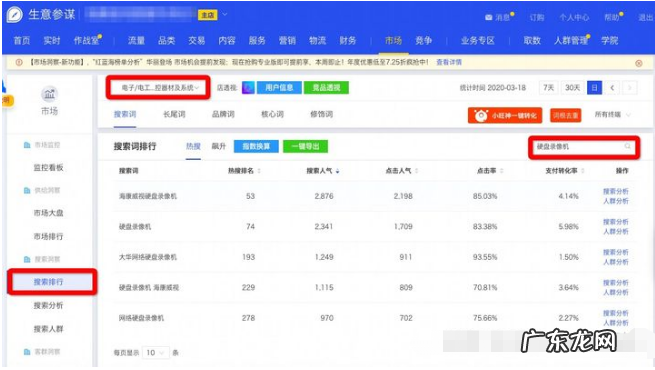Image resolution: width=655 pixels, height=370 pixels.
Task: Click the 小旺神一键转化 button
Action: [x=505, y=115]
